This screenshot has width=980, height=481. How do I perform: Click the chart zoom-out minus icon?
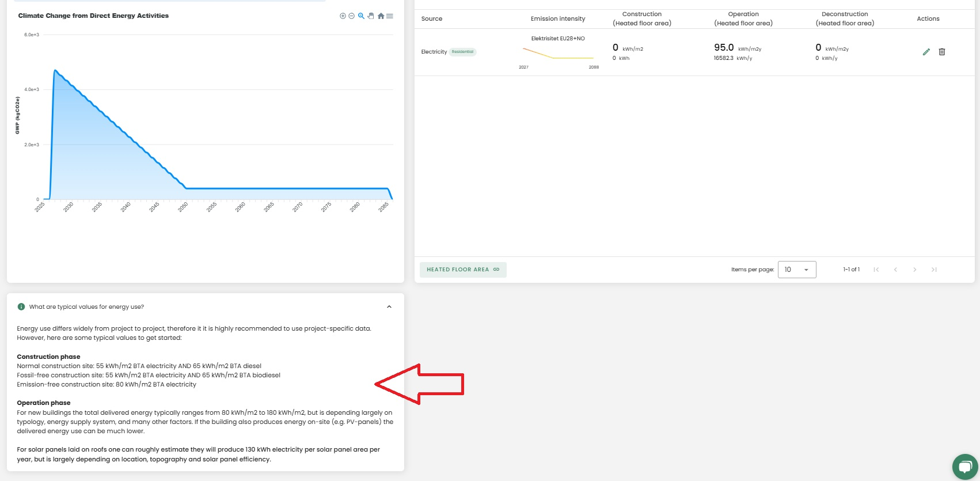(351, 16)
